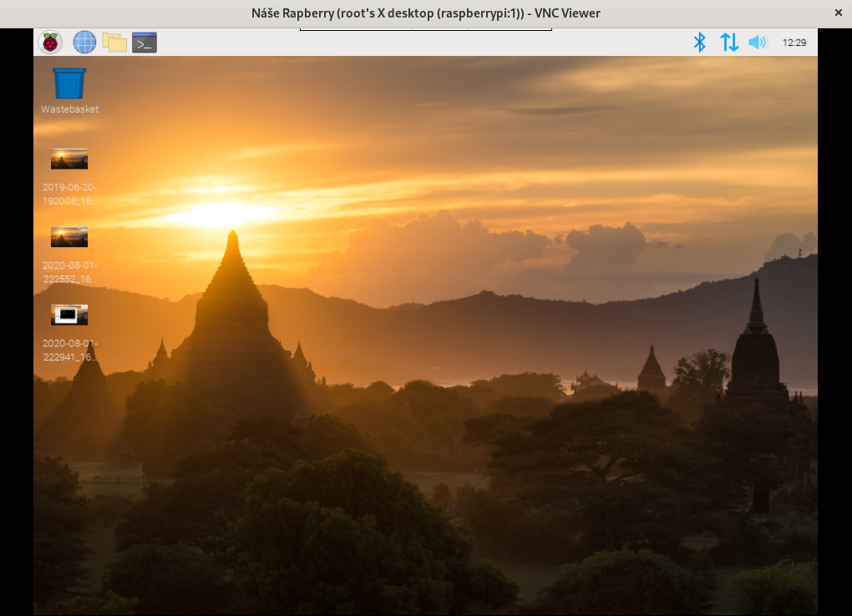Select the Wastebasket desktop icon
This screenshot has height=616, width=852.
(x=69, y=83)
